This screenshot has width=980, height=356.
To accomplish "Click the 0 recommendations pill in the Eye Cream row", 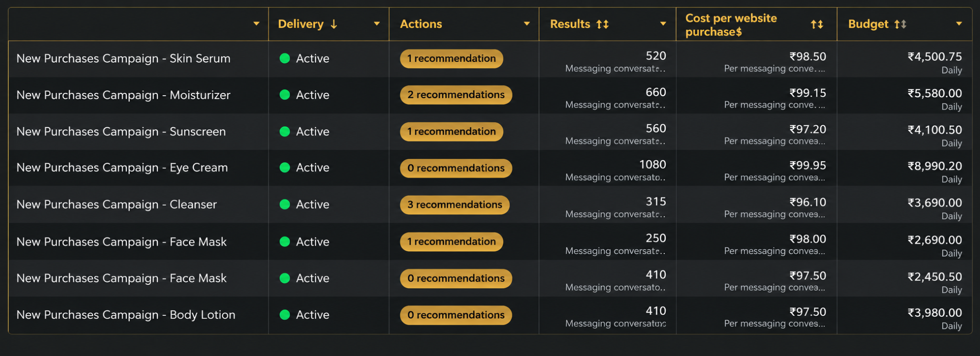I will click(x=456, y=168).
